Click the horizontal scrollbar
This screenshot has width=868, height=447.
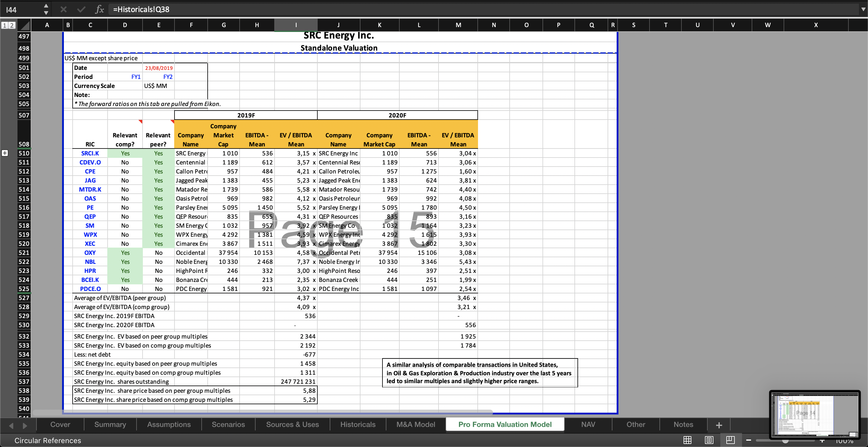pos(263,412)
